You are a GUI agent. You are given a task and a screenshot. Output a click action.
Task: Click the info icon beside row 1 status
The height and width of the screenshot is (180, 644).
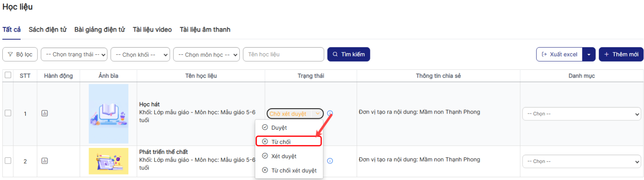330,114
